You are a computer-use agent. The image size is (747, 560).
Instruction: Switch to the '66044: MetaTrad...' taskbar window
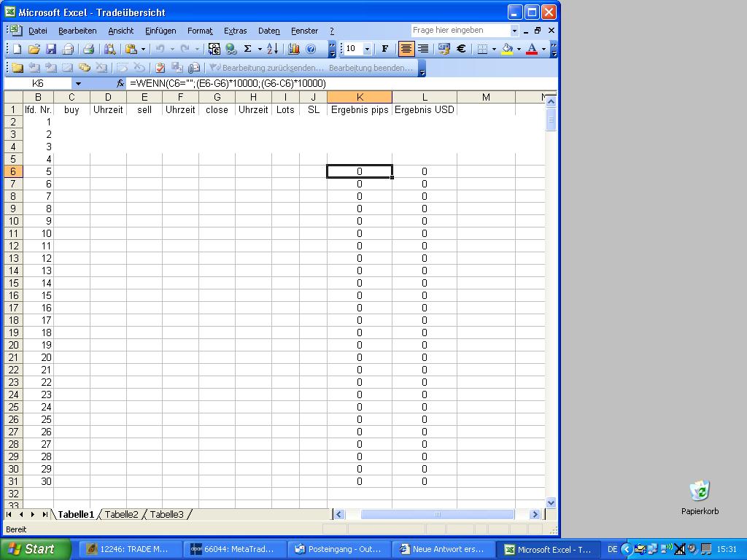pyautogui.click(x=235, y=550)
